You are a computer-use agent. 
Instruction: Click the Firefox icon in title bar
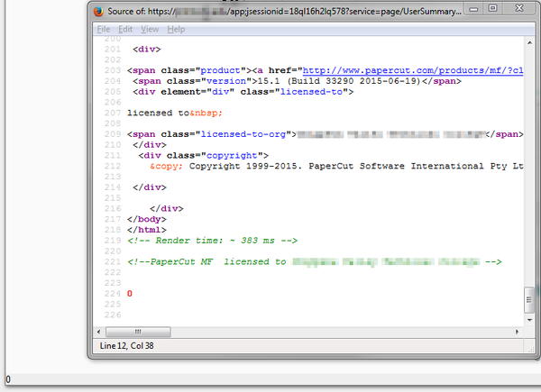tap(98, 9)
